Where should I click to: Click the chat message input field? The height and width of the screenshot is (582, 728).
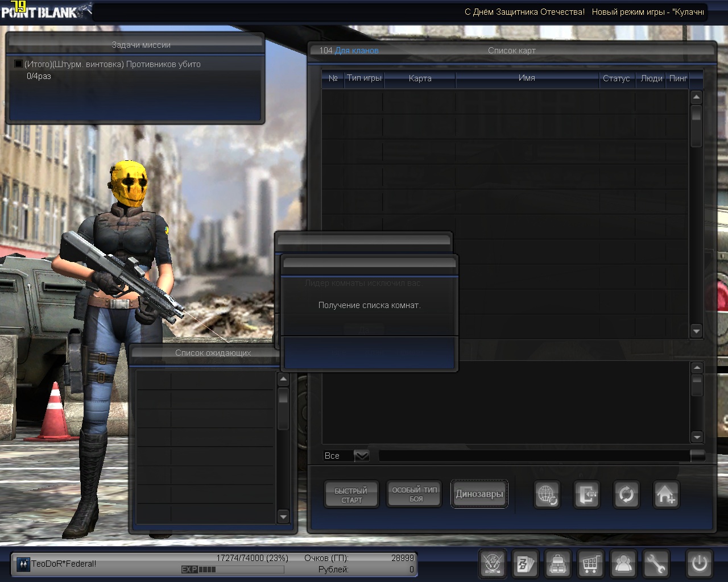[x=533, y=456]
